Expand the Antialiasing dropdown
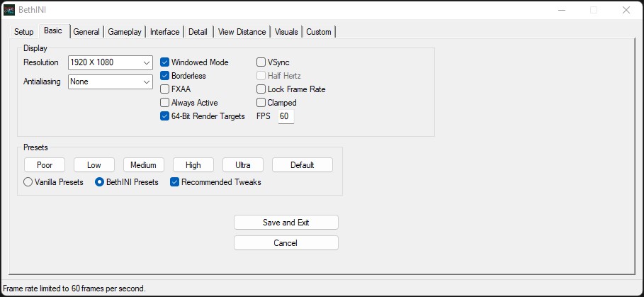This screenshot has width=644, height=297. [111, 82]
